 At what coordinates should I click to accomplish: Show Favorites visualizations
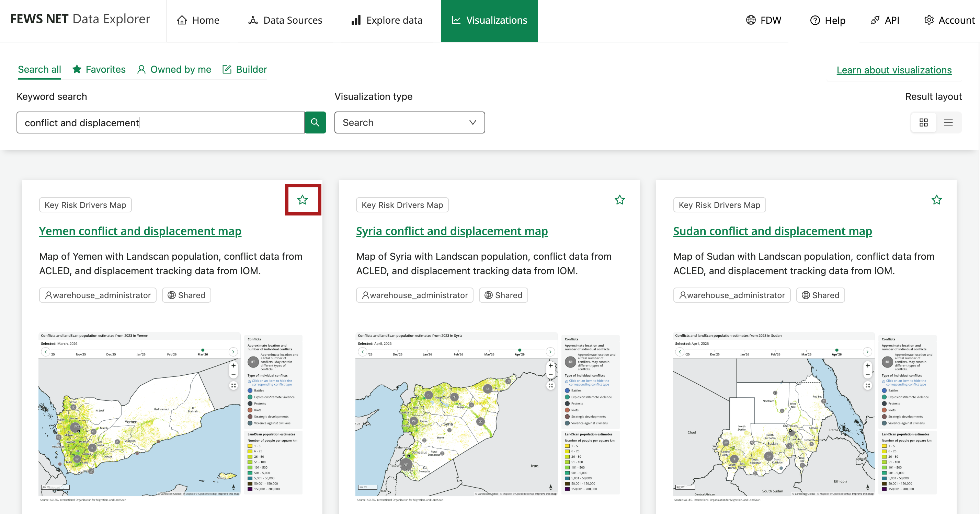[x=99, y=70]
